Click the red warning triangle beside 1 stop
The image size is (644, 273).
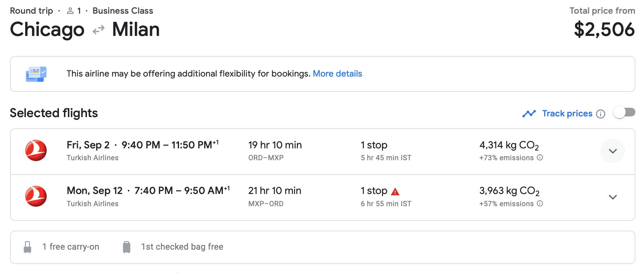[x=395, y=191]
